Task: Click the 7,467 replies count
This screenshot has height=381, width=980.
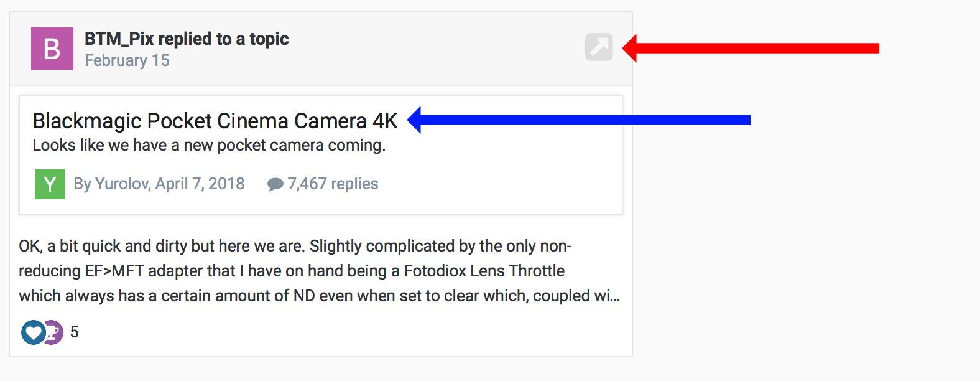Action: coord(333,184)
